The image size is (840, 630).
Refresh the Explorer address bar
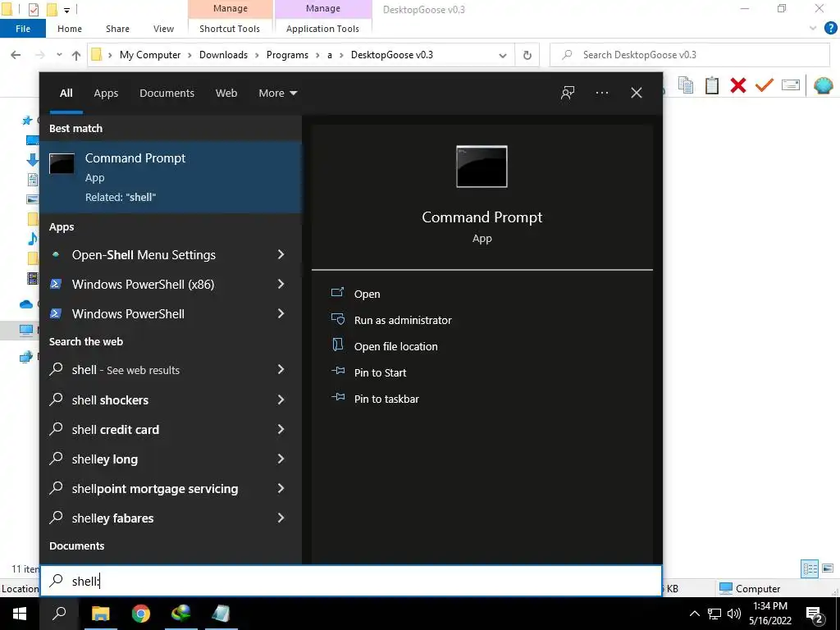point(527,55)
